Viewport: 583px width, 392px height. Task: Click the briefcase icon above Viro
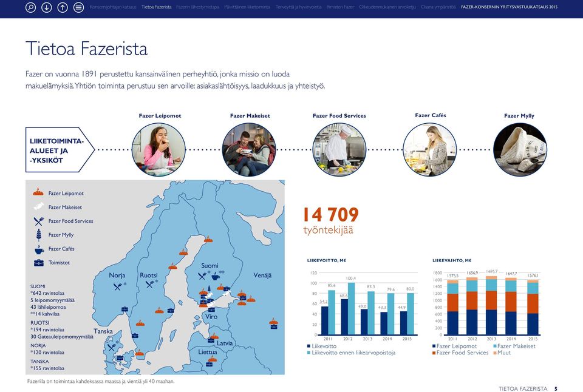[211, 309]
